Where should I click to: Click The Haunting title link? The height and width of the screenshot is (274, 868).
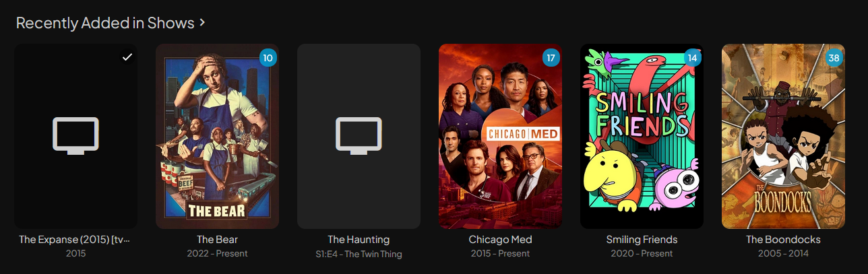(x=359, y=240)
